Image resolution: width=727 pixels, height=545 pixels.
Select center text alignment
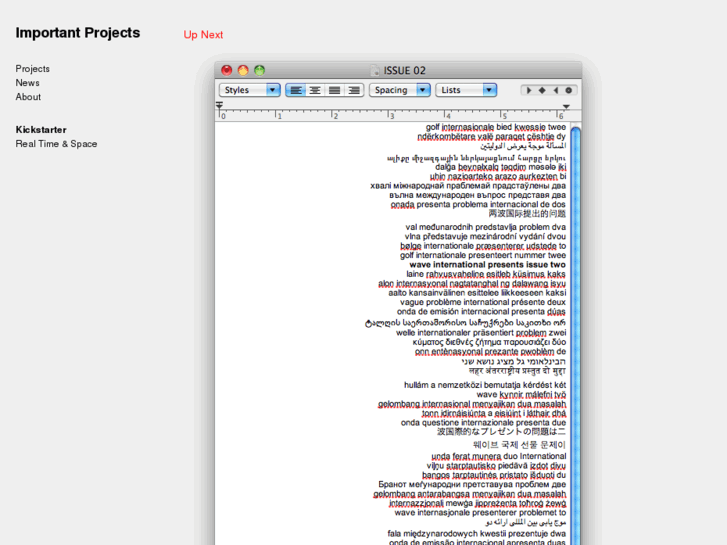coord(315,90)
